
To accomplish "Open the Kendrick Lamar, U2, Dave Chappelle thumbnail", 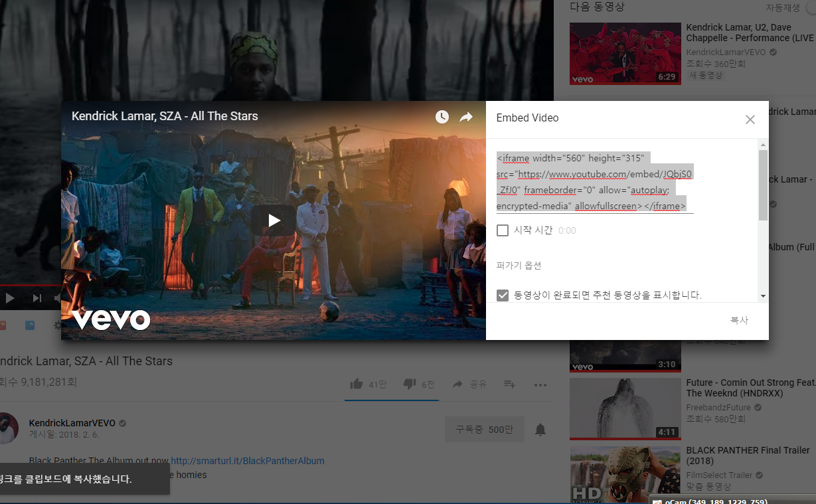I will click(625, 53).
